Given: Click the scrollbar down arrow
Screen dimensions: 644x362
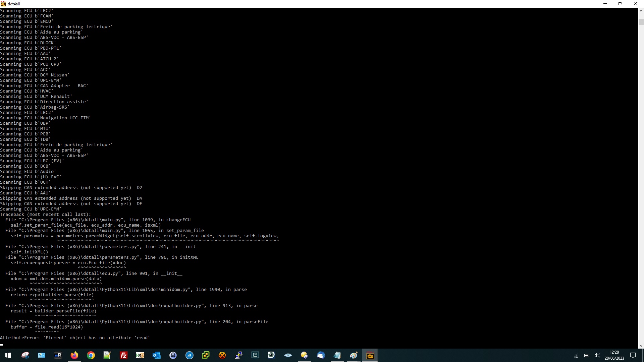Looking at the screenshot, I should click(x=641, y=346).
